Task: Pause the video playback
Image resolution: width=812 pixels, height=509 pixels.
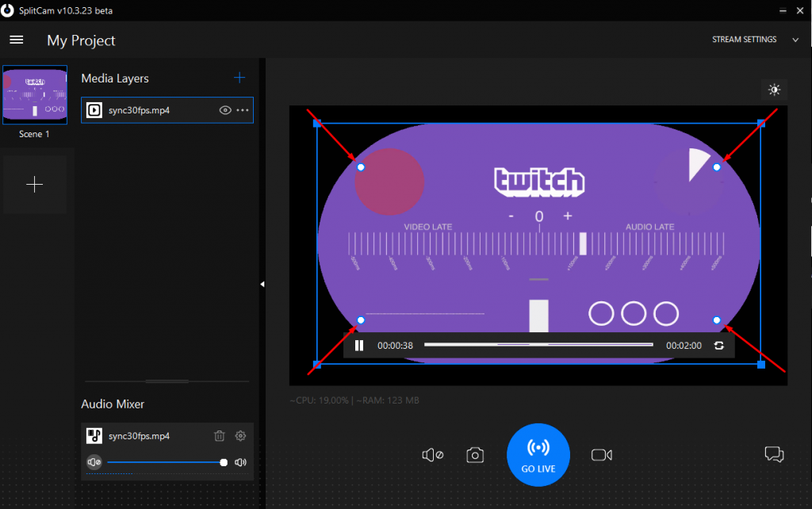Action: (x=359, y=346)
